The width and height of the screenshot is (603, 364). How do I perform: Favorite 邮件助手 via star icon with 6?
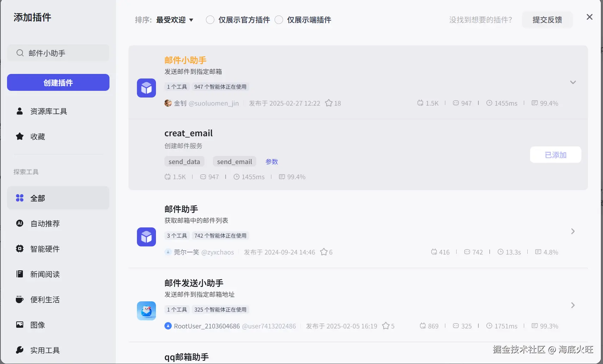click(324, 252)
